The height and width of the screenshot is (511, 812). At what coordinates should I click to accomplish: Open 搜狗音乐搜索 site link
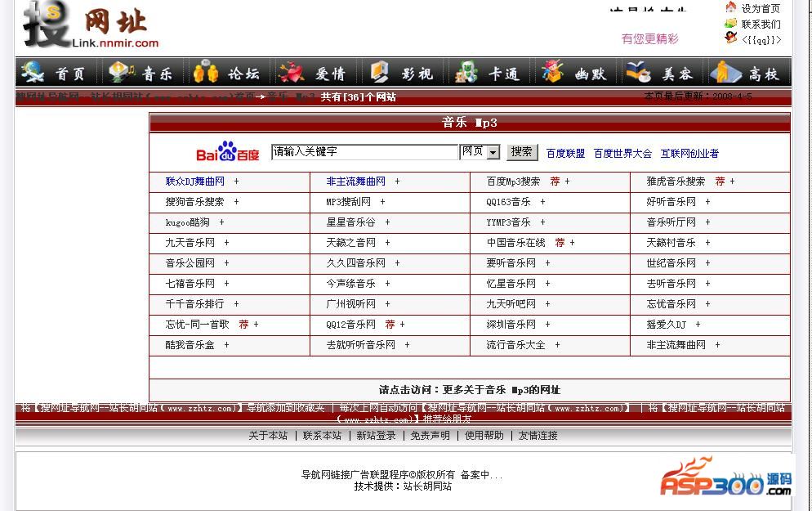194,202
